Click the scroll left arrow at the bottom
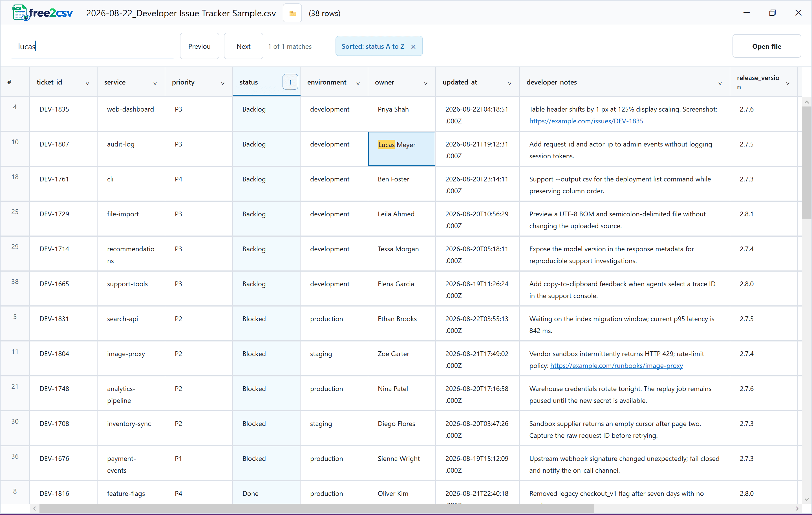The width and height of the screenshot is (812, 515). click(x=35, y=509)
